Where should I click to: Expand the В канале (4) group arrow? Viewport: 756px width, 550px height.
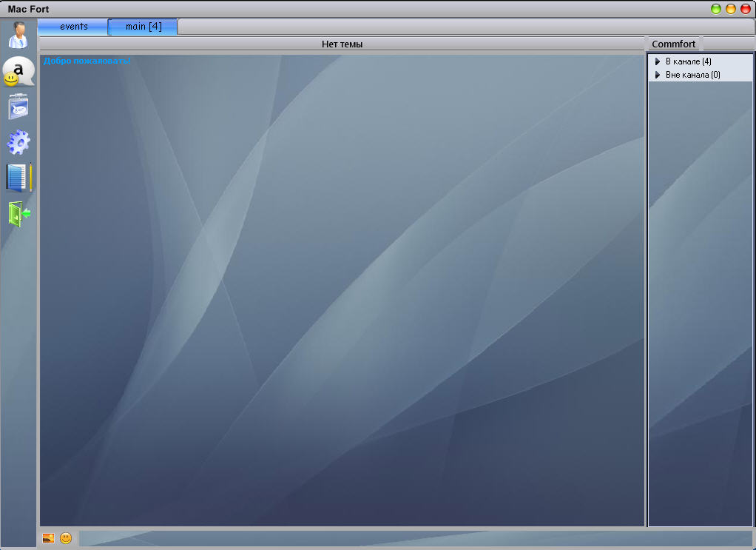(x=657, y=61)
